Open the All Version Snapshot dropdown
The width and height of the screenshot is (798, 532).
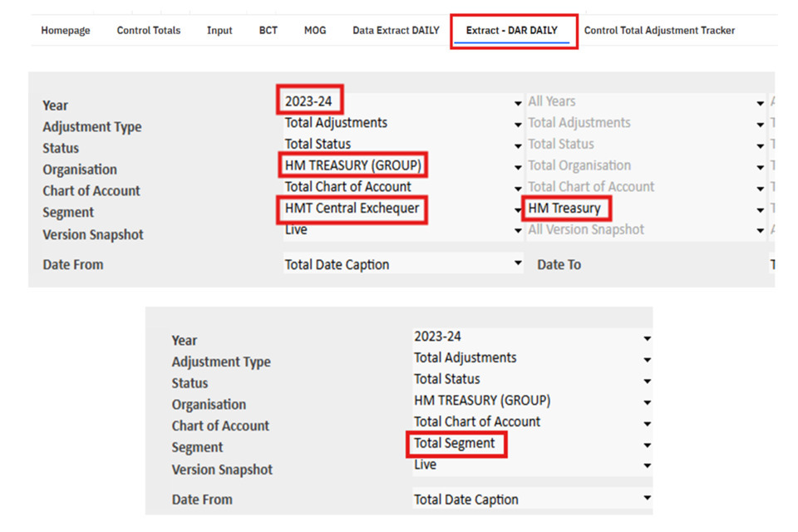coord(760,231)
